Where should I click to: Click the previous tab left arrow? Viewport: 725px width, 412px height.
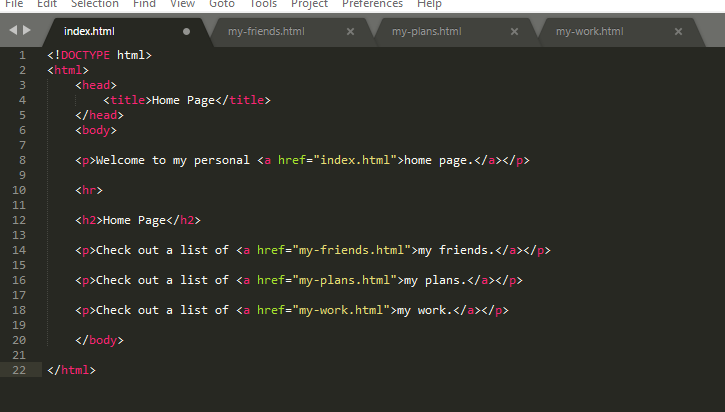coord(13,30)
